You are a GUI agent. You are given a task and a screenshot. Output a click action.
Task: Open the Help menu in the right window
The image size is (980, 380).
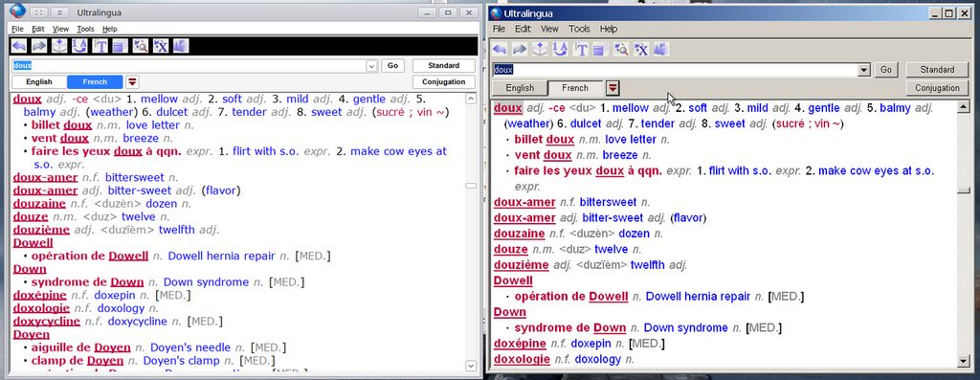[x=609, y=29]
